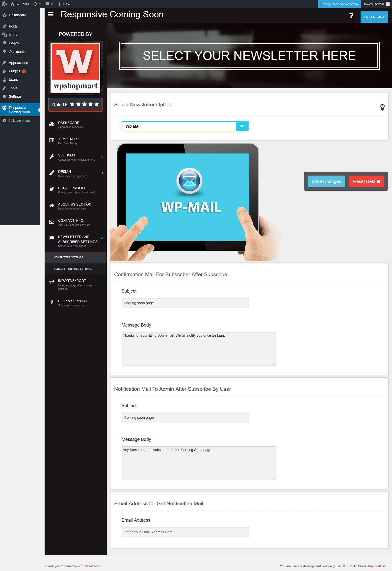Viewport: 392px width, 571px height.
Task: Collapse the Newsletter and Subscriber Settings chevron
Action: [x=102, y=238]
